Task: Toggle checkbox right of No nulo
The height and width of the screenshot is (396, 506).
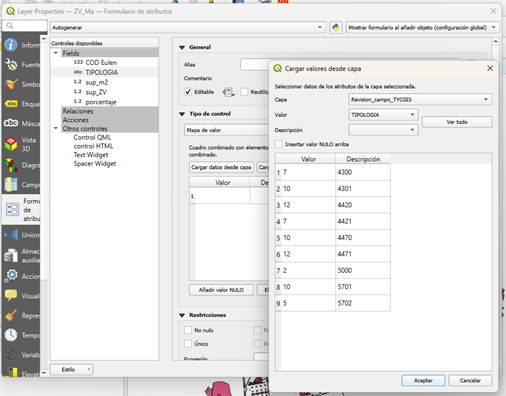Action: (x=257, y=330)
